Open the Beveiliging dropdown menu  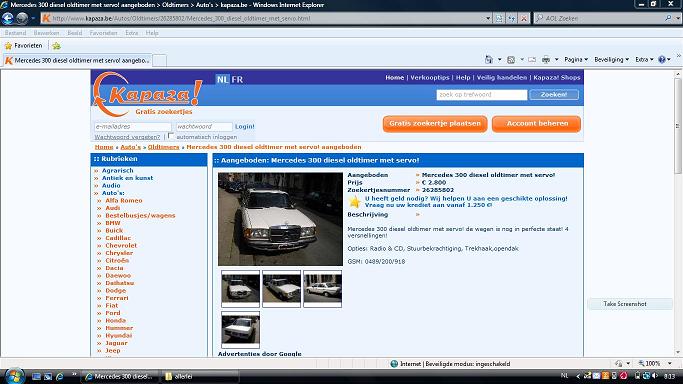pyautogui.click(x=612, y=59)
